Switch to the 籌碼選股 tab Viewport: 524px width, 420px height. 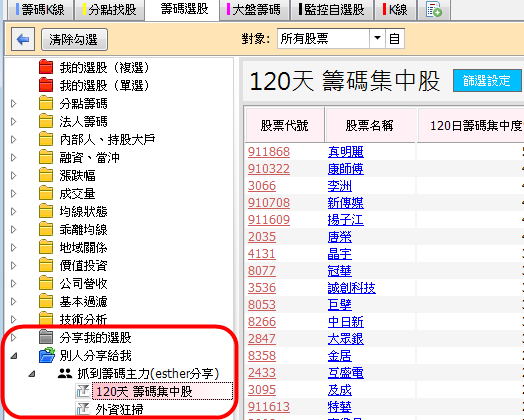182,9
